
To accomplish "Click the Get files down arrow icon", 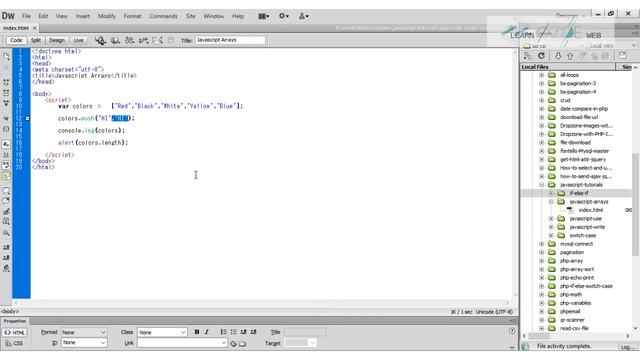I will pos(558,56).
